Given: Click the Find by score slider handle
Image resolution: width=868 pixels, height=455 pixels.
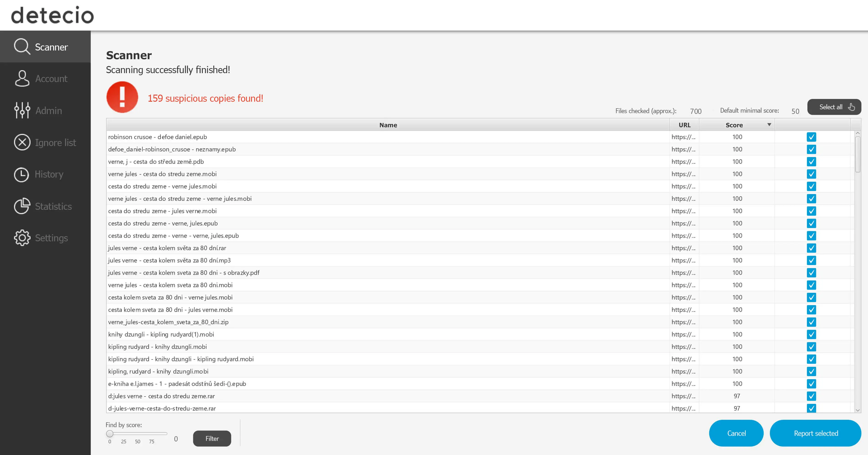Looking at the screenshot, I should point(110,434).
